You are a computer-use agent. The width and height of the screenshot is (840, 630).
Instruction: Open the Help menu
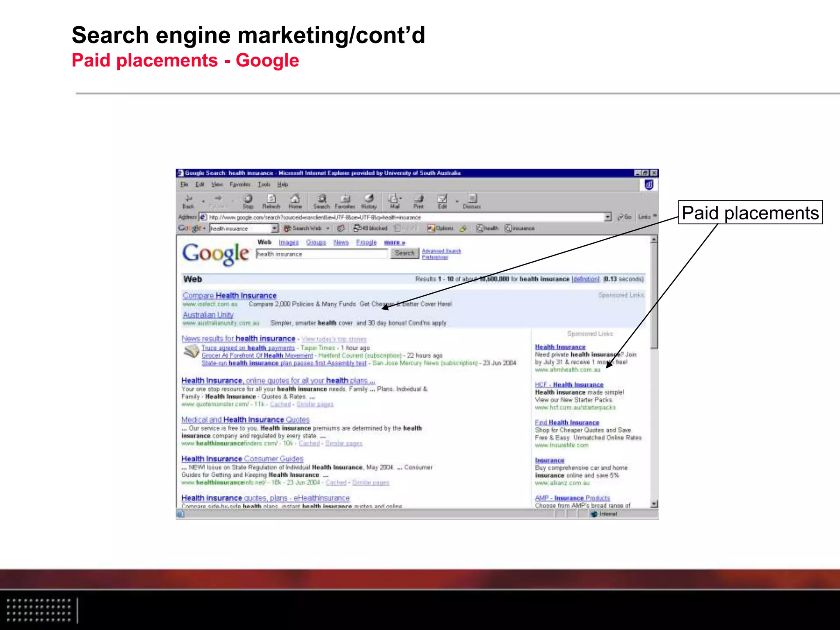click(283, 185)
